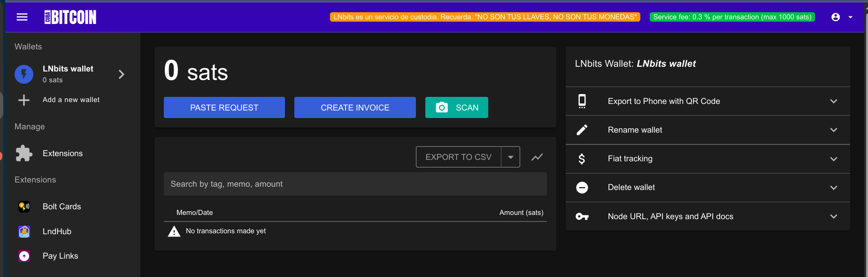This screenshot has width=868, height=277.
Task: Click the pencil rename icon
Action: click(582, 130)
